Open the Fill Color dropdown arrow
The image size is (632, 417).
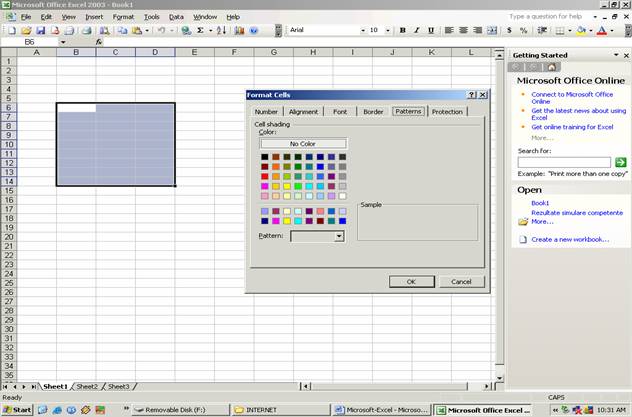[x=590, y=30]
